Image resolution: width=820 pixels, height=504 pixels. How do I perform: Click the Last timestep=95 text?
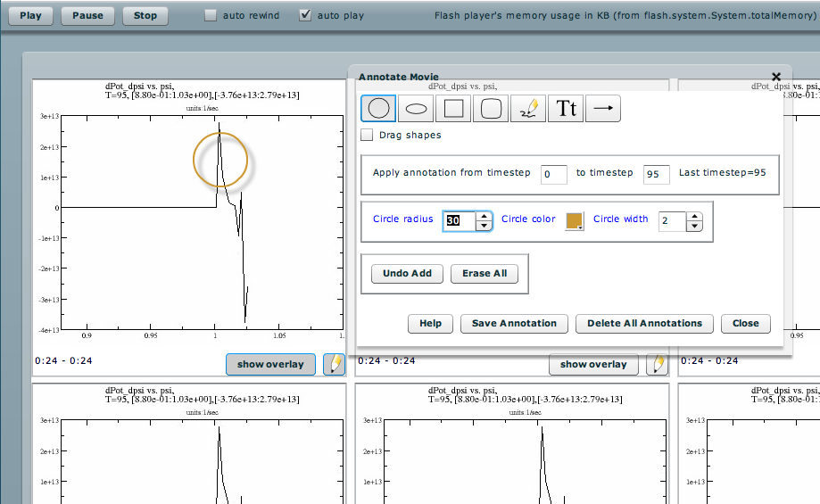[722, 172]
